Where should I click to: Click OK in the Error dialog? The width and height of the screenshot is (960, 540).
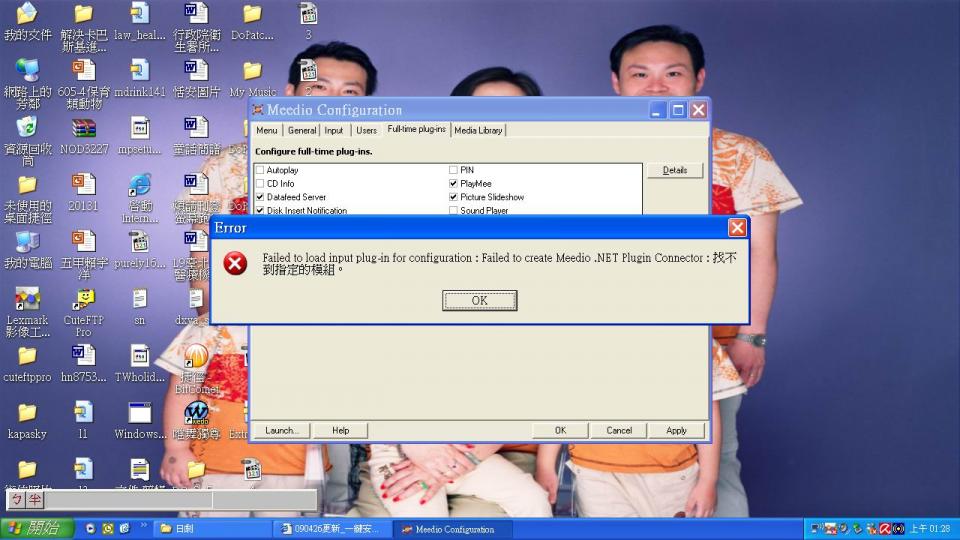479,301
